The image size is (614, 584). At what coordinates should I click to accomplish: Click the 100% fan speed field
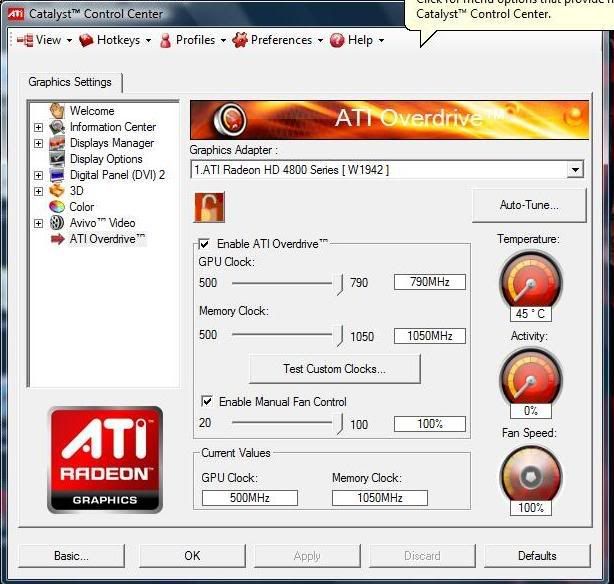point(430,424)
